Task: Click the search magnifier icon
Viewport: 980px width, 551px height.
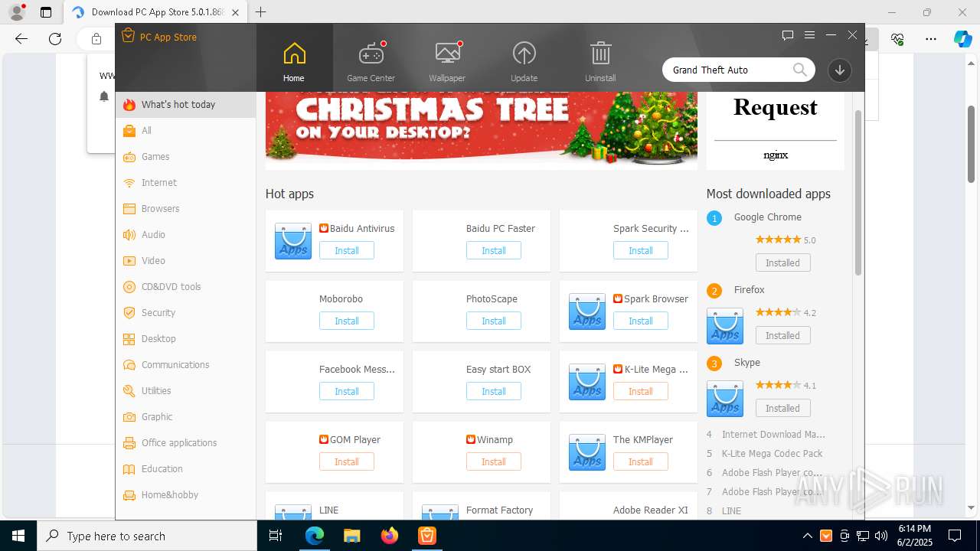Action: [799, 70]
